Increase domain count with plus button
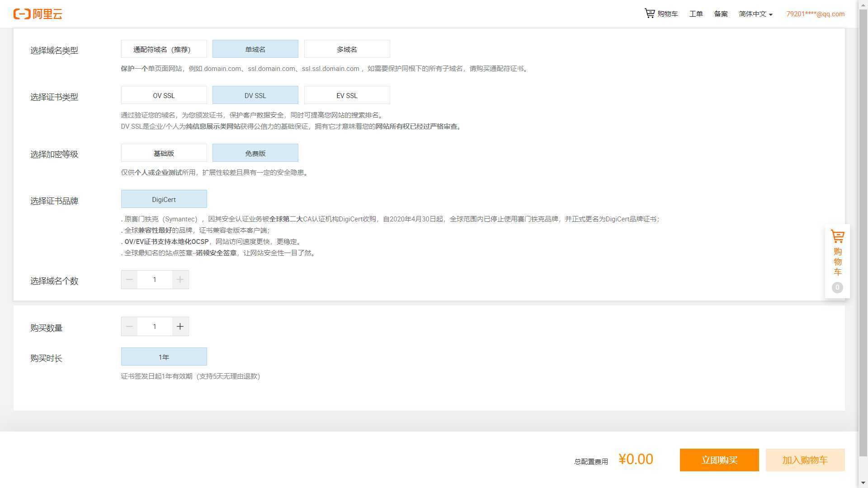The image size is (868, 488). click(180, 279)
